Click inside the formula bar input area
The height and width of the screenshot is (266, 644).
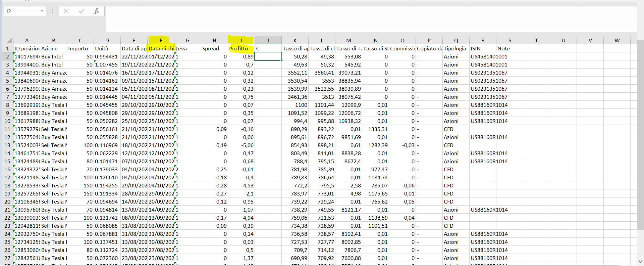tap(371, 19)
